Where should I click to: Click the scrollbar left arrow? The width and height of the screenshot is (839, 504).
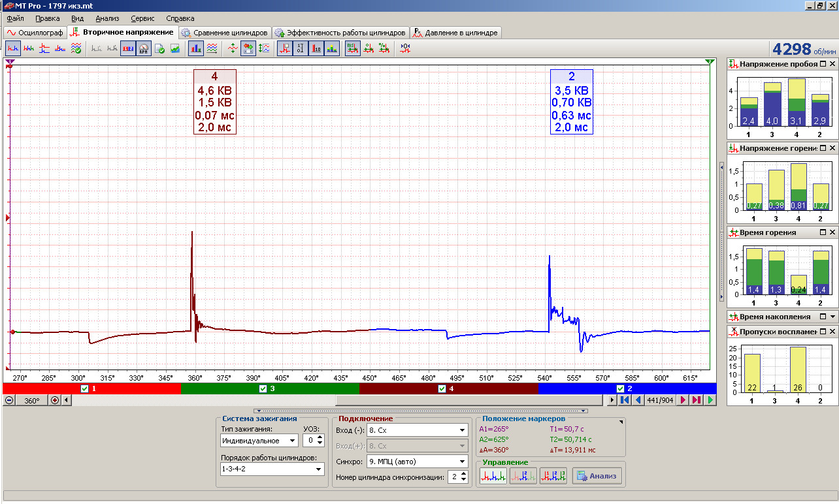[x=66, y=400]
